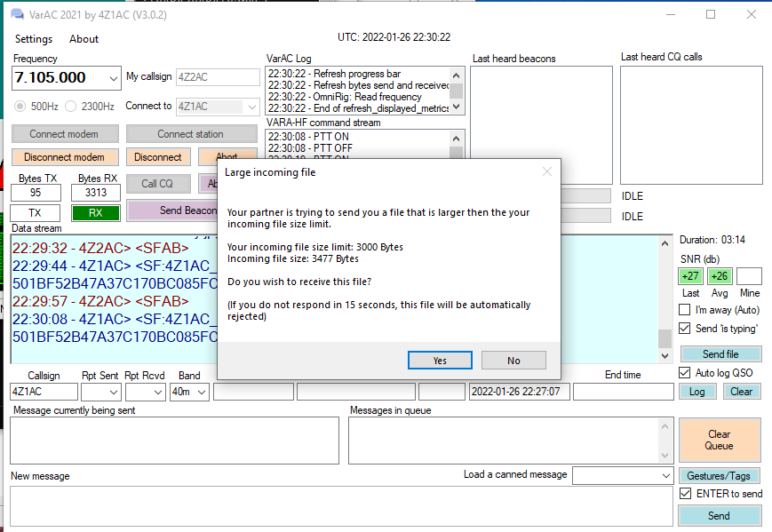This screenshot has height=532, width=772.
Task: Click the Clear Queue button
Action: click(x=720, y=440)
